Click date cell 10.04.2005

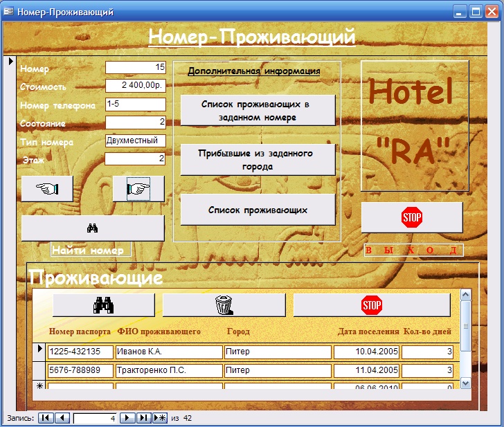click(366, 352)
